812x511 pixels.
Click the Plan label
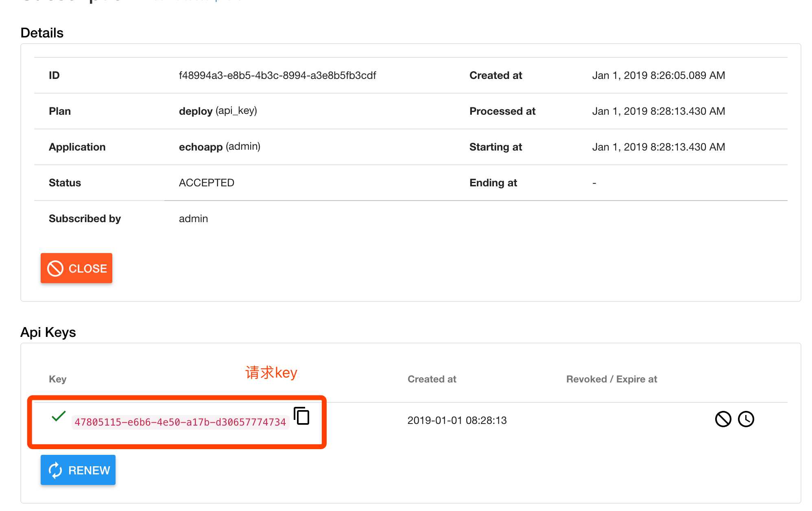tap(60, 111)
